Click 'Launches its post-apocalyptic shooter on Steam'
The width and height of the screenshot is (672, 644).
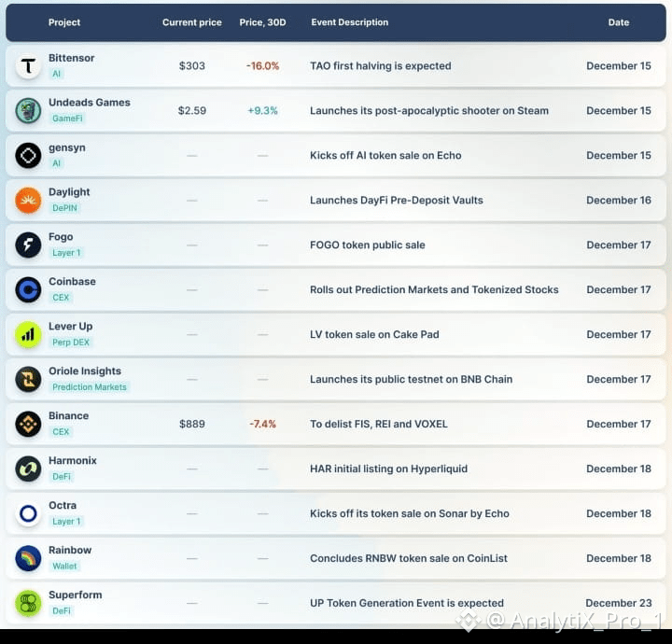click(429, 110)
